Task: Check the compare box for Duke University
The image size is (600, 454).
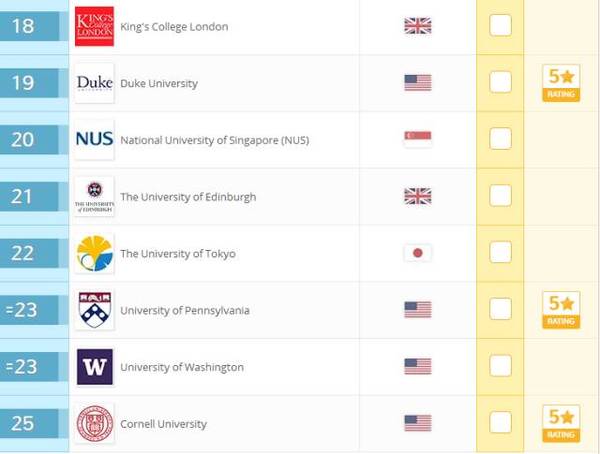Action: click(500, 82)
